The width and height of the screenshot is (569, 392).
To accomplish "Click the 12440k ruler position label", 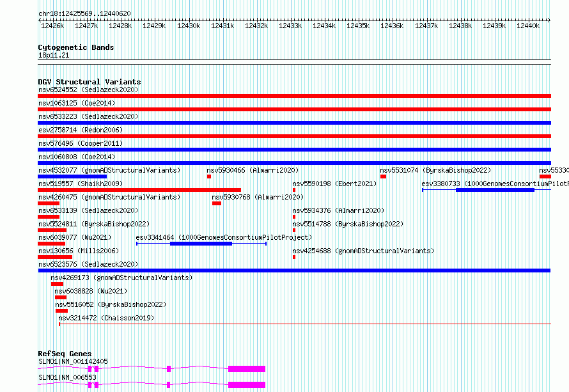I will 528,26.
